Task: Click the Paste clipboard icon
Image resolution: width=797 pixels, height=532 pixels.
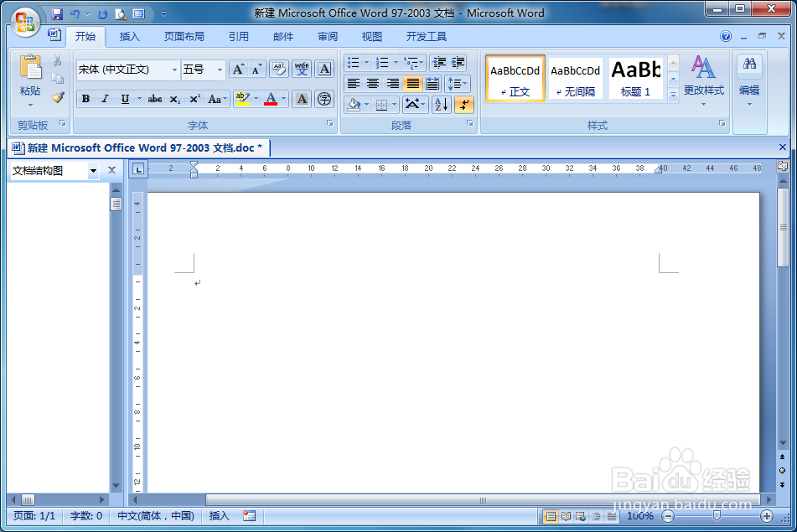Action: click(x=30, y=68)
